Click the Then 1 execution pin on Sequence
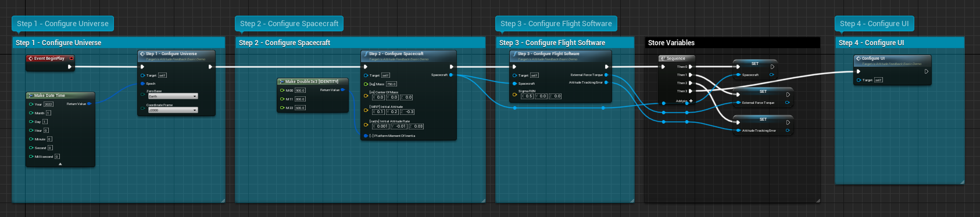The width and height of the screenshot is (980, 217). (691, 75)
